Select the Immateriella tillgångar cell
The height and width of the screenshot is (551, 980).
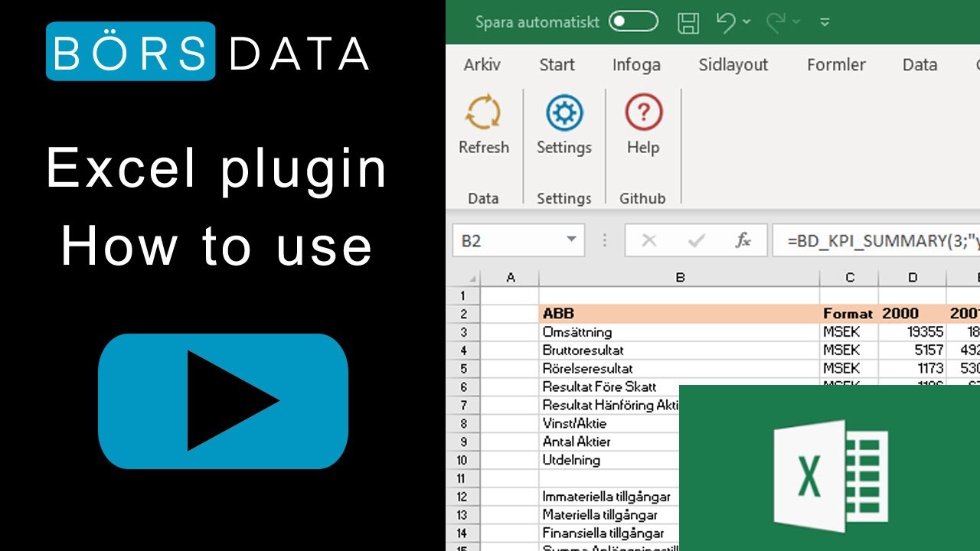[x=609, y=497]
